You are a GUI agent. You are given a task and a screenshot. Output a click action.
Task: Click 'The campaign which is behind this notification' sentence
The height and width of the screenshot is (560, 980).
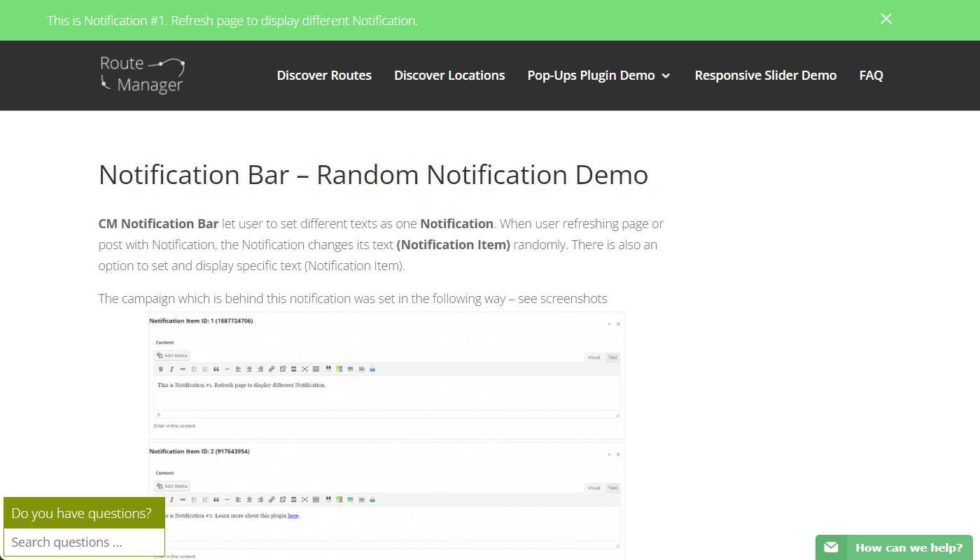[353, 299]
